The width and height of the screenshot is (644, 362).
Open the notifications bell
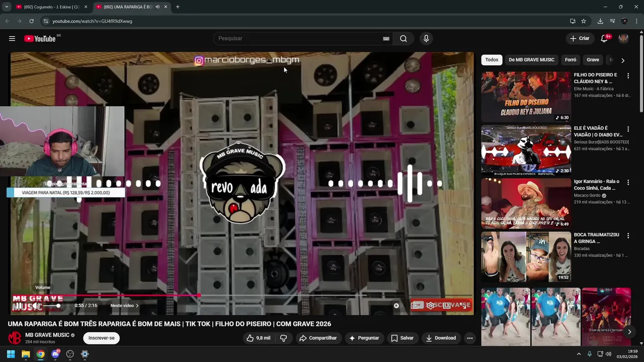[x=604, y=39]
